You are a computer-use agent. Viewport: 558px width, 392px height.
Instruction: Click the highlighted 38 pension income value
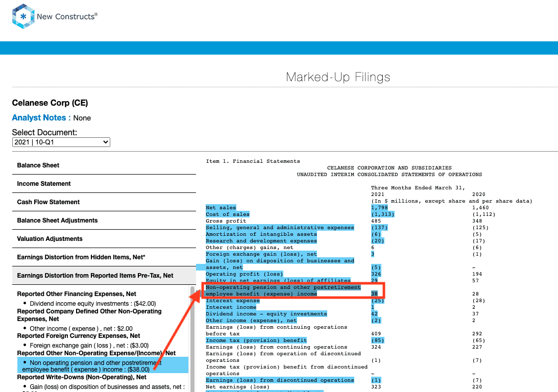(374, 294)
